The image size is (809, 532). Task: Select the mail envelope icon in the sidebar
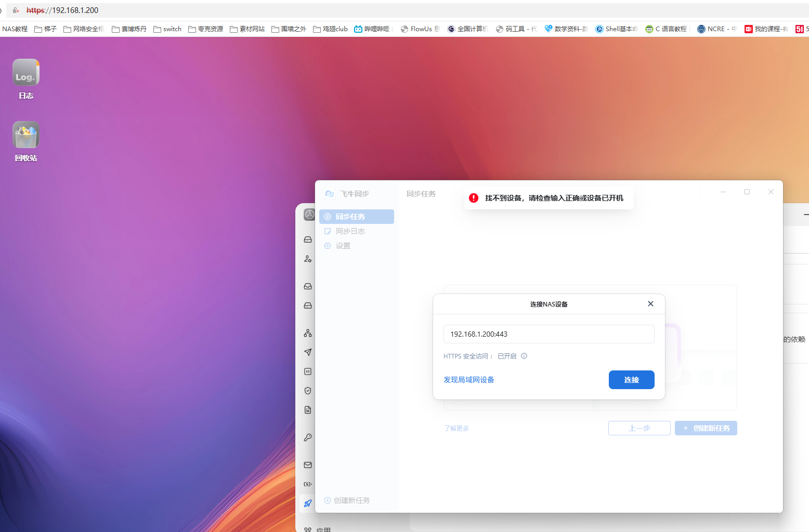tap(308, 465)
